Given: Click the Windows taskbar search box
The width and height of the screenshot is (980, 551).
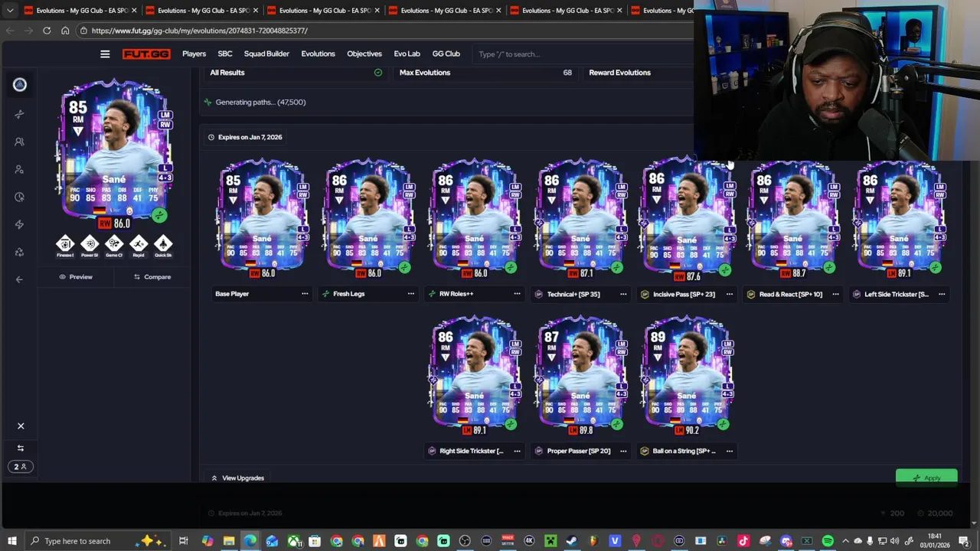Looking at the screenshot, I should (x=100, y=541).
